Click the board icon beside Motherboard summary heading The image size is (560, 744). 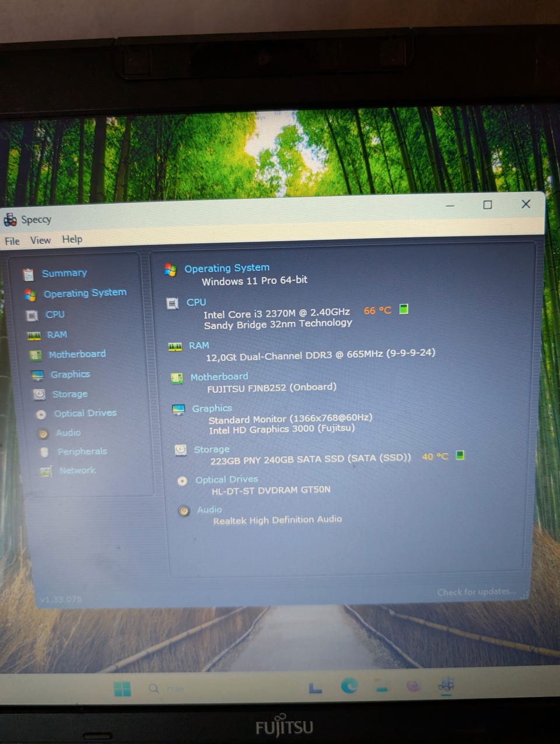[177, 378]
